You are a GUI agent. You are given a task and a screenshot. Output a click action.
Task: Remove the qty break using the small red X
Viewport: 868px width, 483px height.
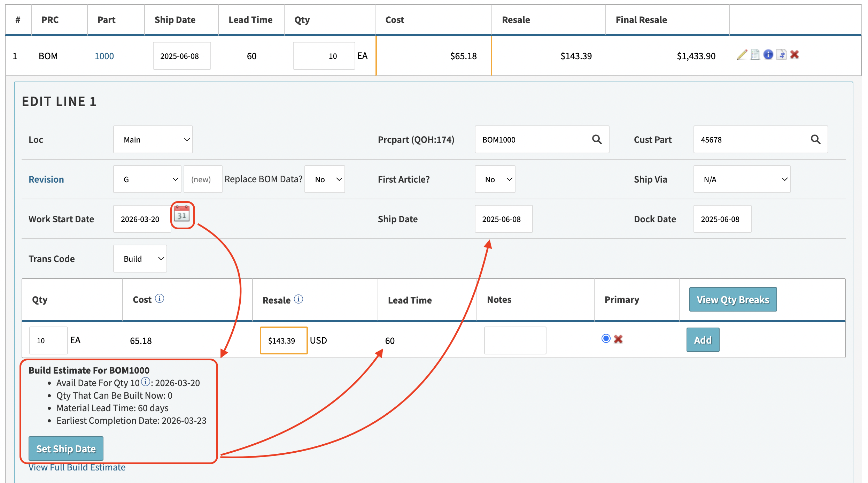(618, 339)
